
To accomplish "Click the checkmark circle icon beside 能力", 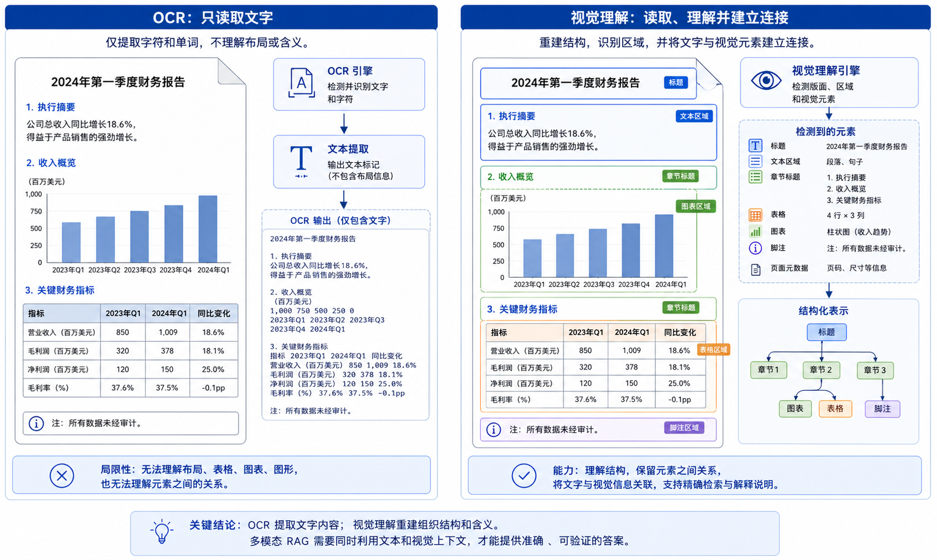I will point(523,476).
